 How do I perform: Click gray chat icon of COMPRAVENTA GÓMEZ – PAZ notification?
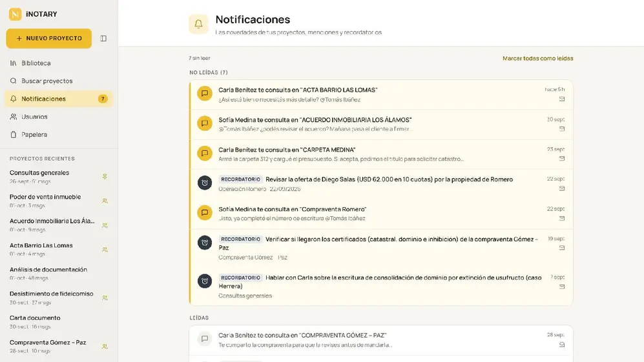coord(205,339)
